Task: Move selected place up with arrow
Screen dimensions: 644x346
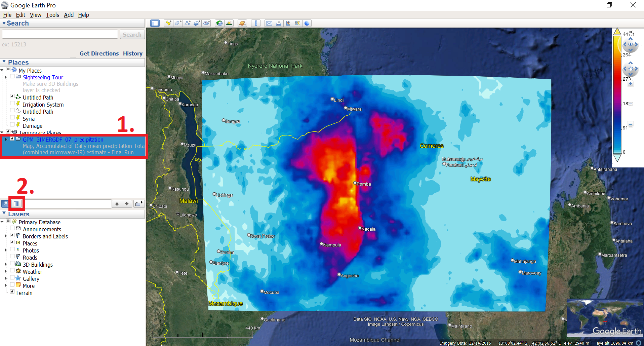Action: click(x=117, y=204)
